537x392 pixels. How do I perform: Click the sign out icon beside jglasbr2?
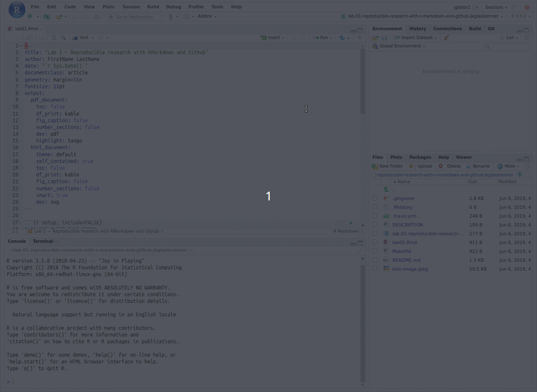pos(475,7)
